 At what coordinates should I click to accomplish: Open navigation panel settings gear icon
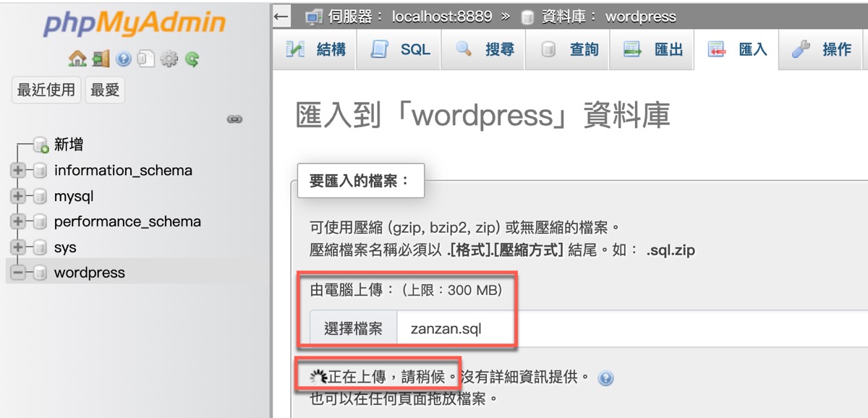[x=169, y=59]
